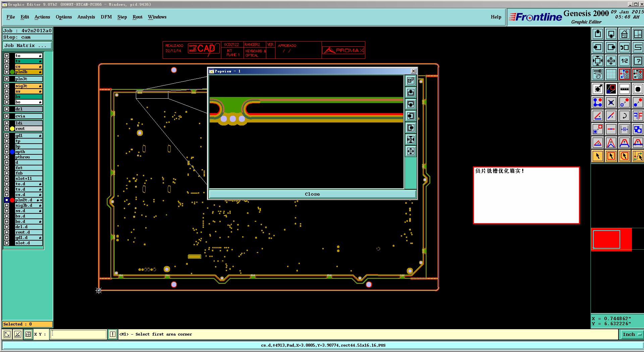Open the Analysis menu
The height and width of the screenshot is (352, 644).
(86, 17)
